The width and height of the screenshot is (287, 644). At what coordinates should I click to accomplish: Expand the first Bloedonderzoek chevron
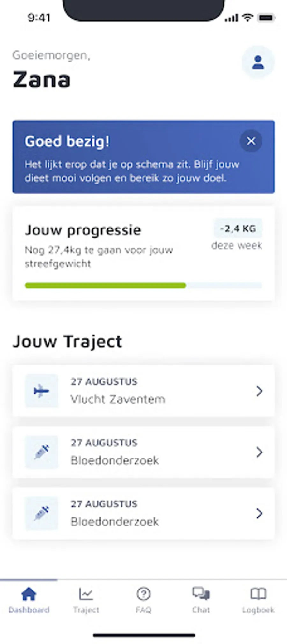point(259,452)
